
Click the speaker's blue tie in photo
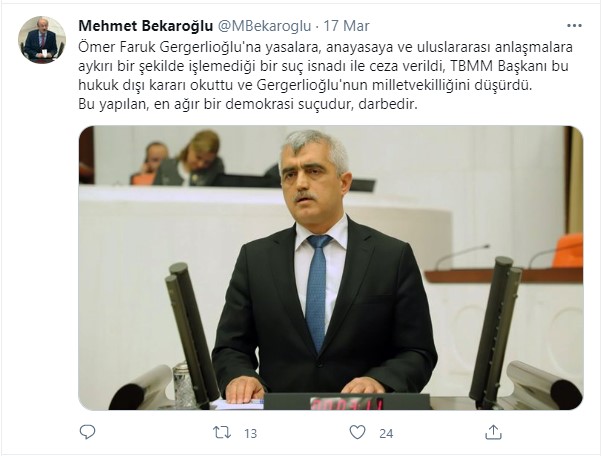[317, 292]
